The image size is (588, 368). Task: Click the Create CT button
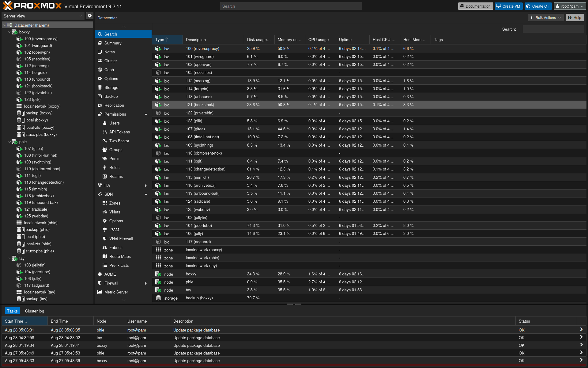click(x=538, y=6)
